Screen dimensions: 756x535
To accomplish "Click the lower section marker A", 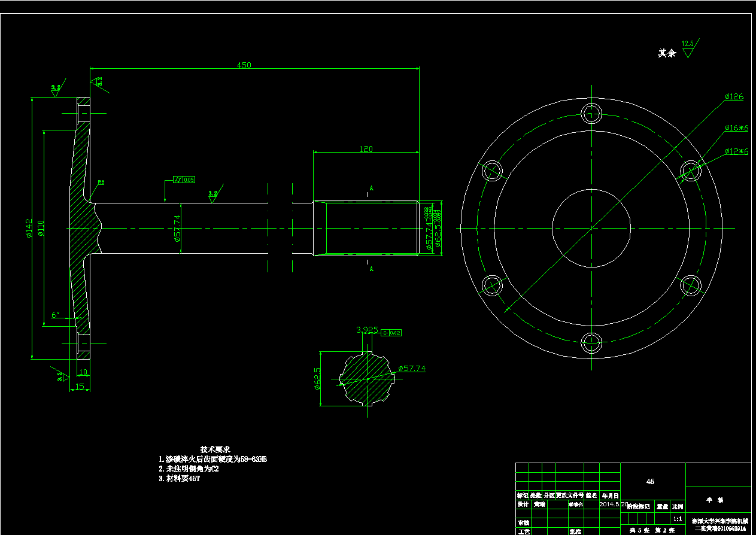I will point(371,269).
